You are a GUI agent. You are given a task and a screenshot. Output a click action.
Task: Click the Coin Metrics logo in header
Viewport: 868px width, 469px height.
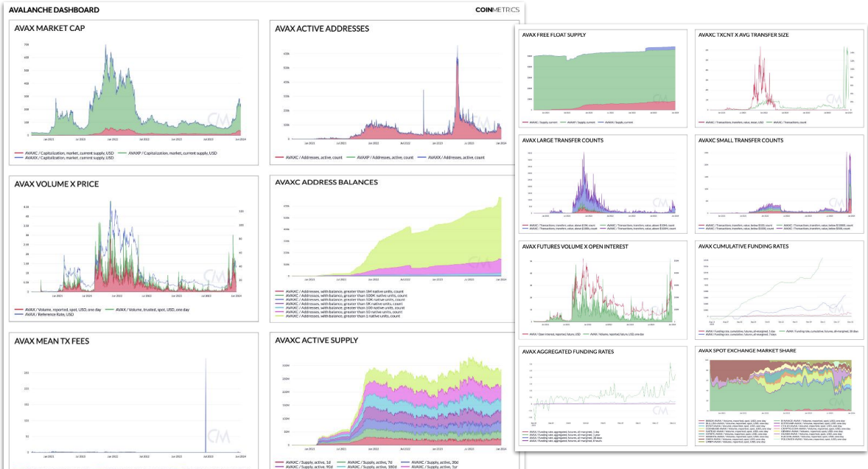(497, 10)
